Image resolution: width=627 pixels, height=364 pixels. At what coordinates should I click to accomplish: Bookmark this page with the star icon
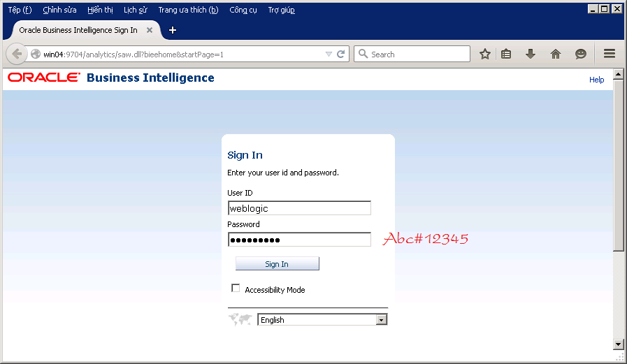pos(485,54)
